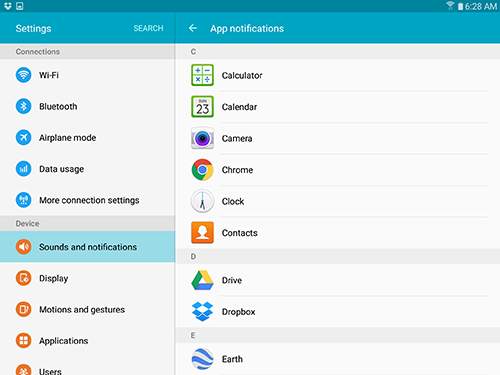The height and width of the screenshot is (375, 500).
Task: Open Motions and gestures entry
Action: (87, 309)
